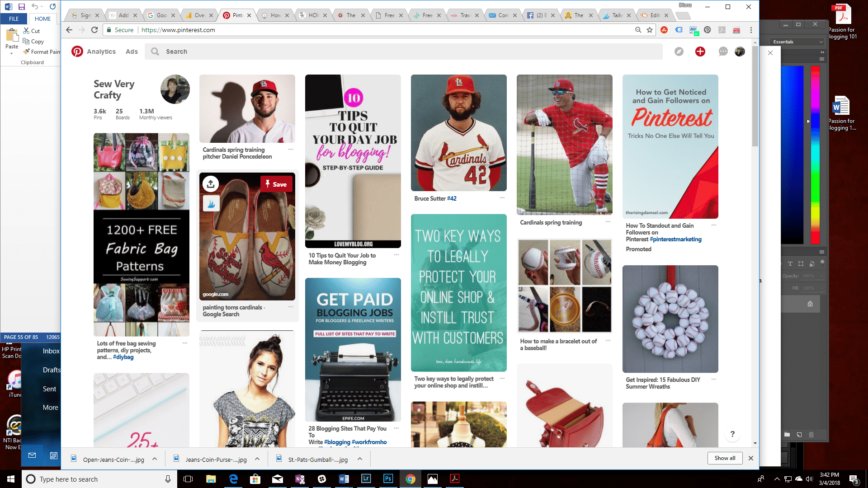Select the HOME tab in Word

click(x=42, y=19)
